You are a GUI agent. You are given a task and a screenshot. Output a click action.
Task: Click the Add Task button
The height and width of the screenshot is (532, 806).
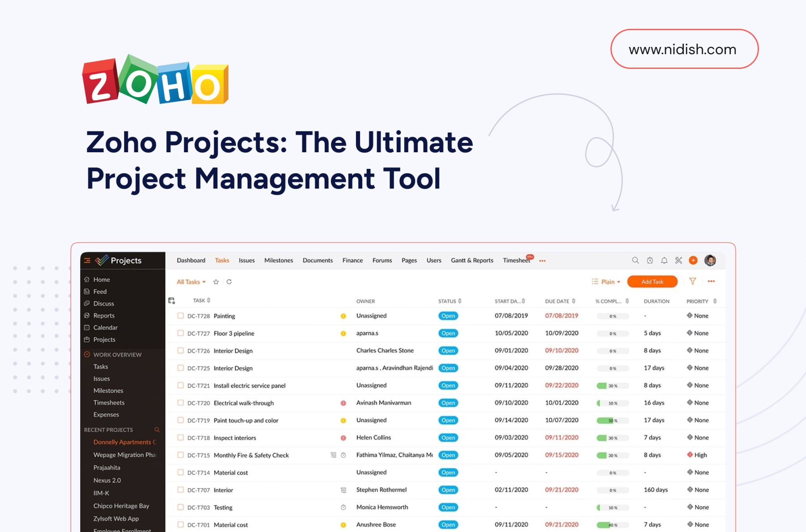pyautogui.click(x=652, y=282)
